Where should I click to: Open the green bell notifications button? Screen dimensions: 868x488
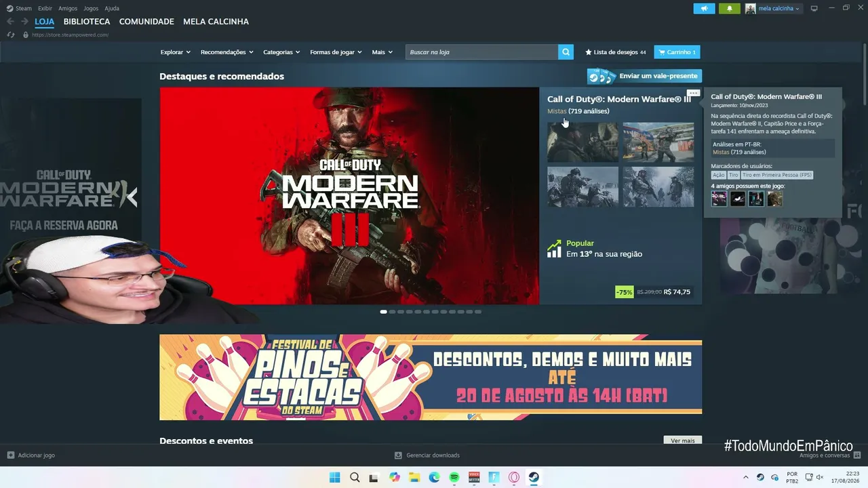[x=730, y=9]
